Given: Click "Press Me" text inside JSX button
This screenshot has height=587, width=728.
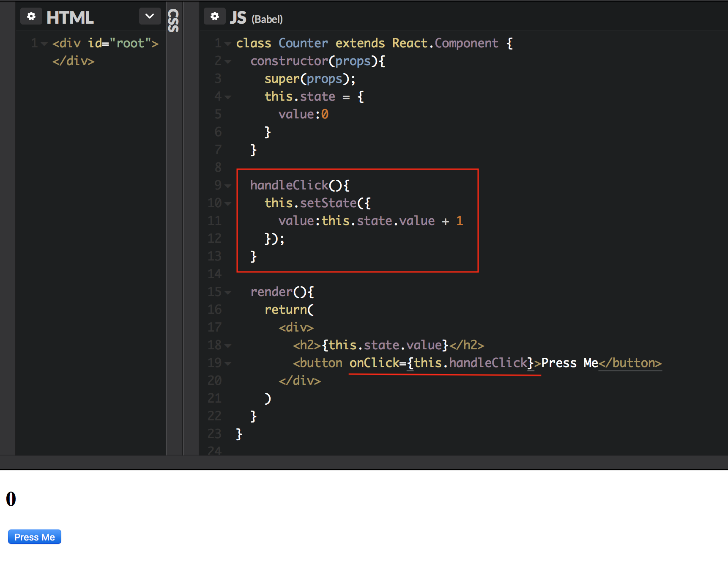Looking at the screenshot, I should pos(569,363).
